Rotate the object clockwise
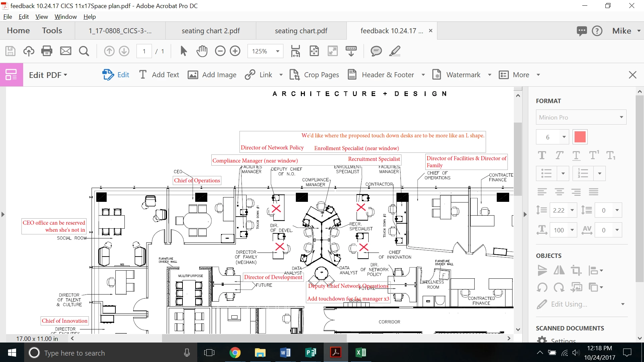 tap(559, 287)
